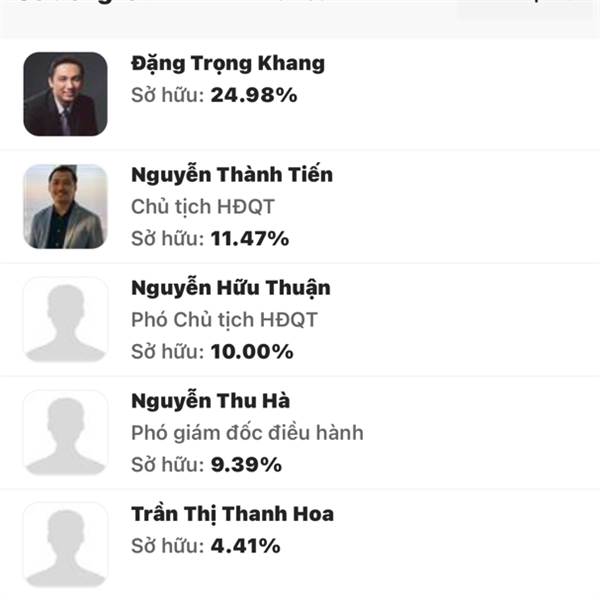This screenshot has width=600, height=600.
Task: Click Trần Thị Thanh Hoa's placeholder avatar
Action: pyautogui.click(x=65, y=545)
